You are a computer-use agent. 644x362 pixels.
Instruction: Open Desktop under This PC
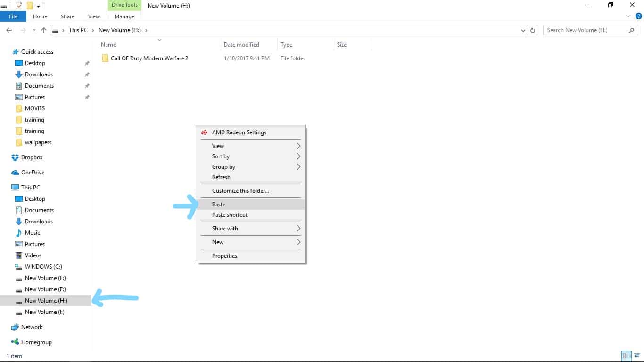pos(35,199)
